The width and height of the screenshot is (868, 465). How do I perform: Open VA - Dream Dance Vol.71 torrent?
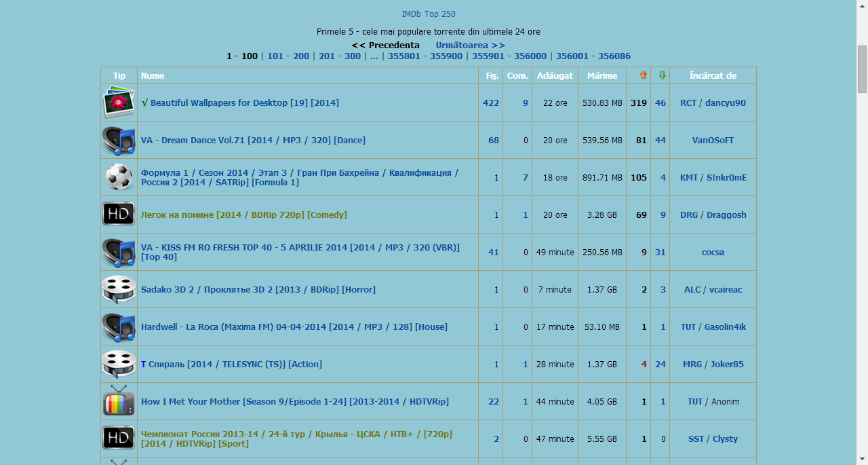(x=253, y=140)
